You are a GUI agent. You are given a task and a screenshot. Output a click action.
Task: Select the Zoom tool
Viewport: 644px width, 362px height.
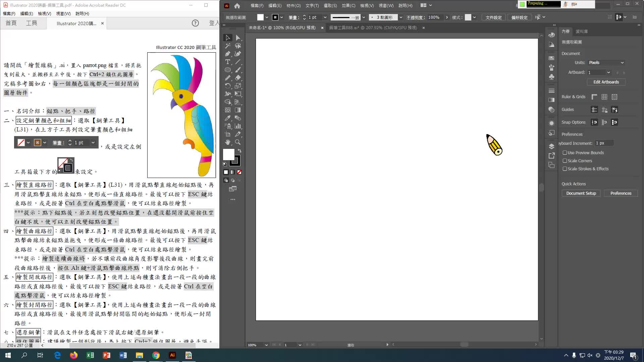click(x=238, y=142)
